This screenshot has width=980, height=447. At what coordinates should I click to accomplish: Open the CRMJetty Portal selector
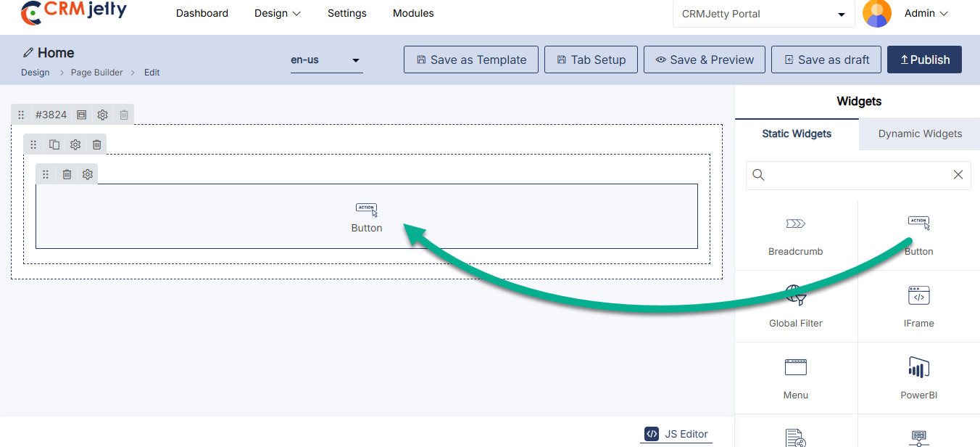pos(763,14)
